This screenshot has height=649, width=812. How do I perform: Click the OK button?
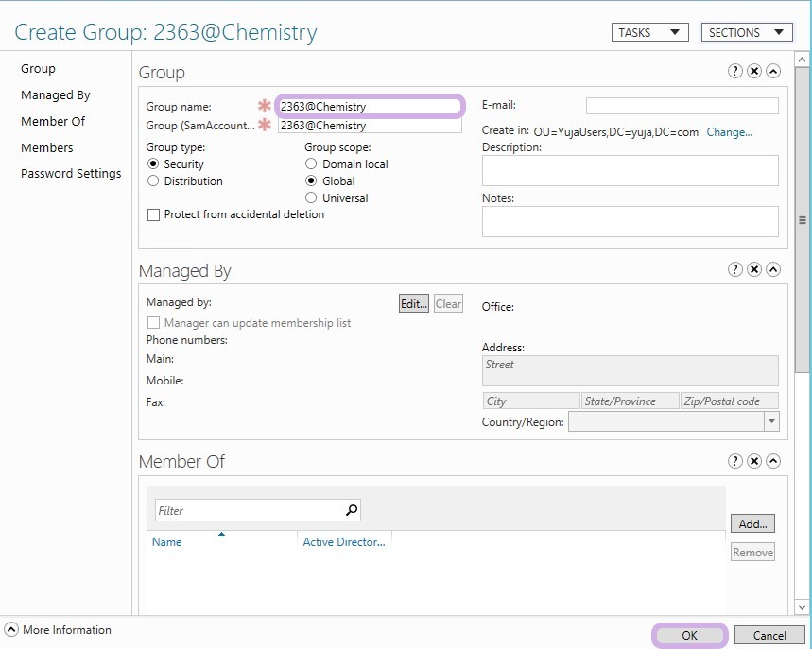[689, 635]
